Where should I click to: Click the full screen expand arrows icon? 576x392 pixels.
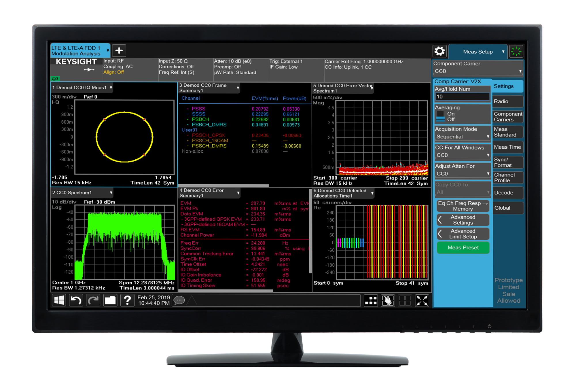click(x=422, y=301)
